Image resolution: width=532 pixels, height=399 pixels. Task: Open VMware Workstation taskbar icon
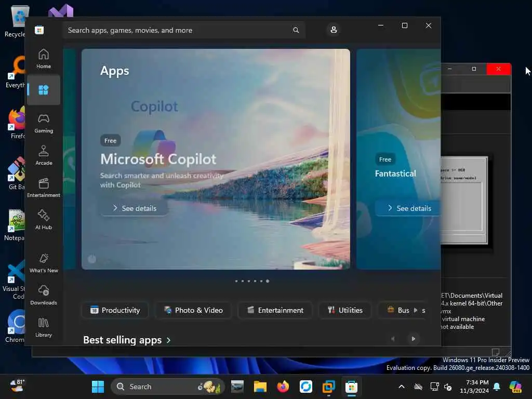click(x=328, y=387)
